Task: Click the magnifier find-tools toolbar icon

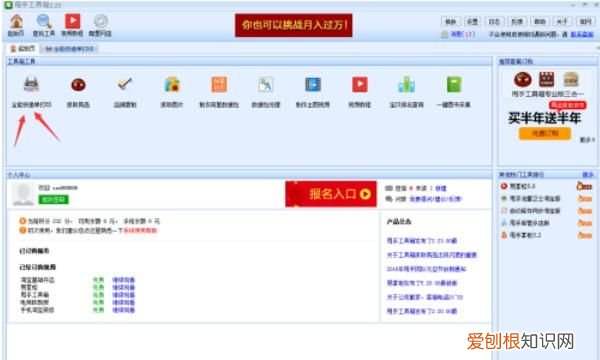Action: click(44, 21)
